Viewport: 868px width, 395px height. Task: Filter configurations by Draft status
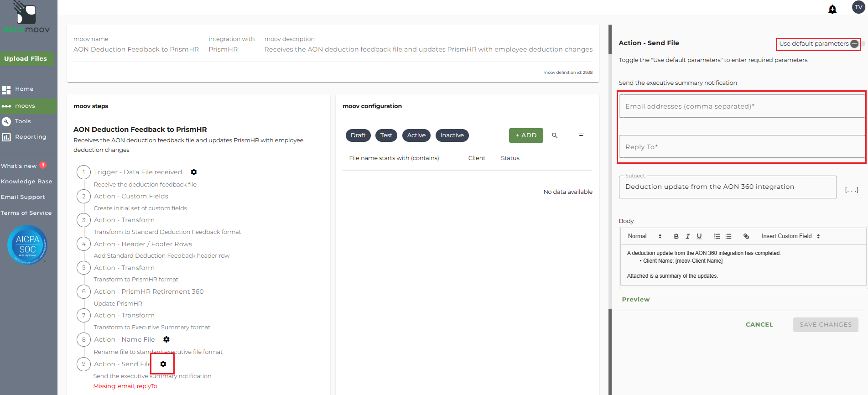[x=358, y=135]
